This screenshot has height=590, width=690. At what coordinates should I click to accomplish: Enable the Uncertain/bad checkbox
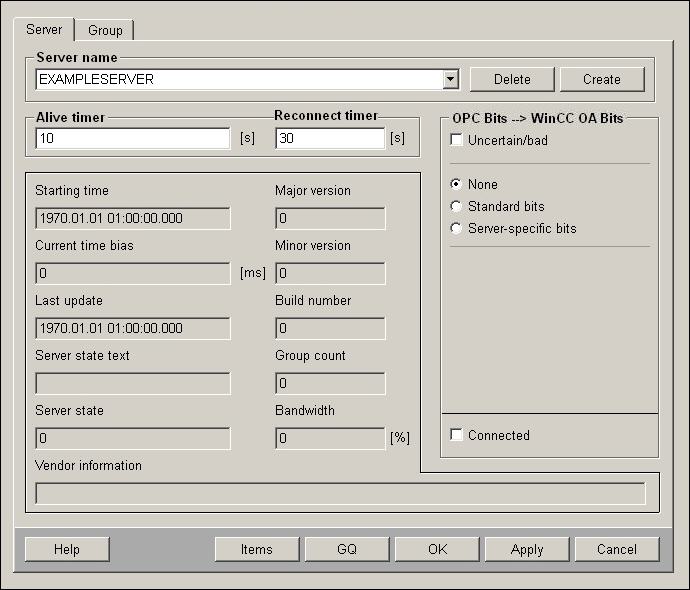pyautogui.click(x=457, y=141)
